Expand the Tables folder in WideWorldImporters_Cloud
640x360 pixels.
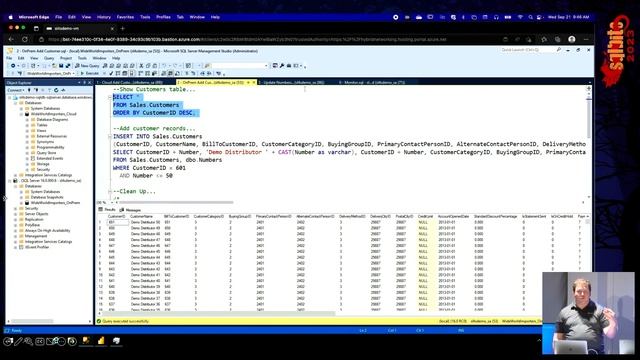point(27,125)
